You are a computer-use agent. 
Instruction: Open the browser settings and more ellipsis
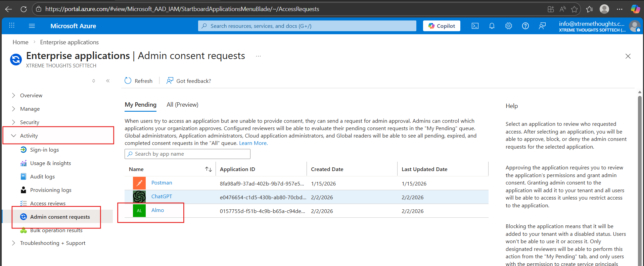[619, 9]
